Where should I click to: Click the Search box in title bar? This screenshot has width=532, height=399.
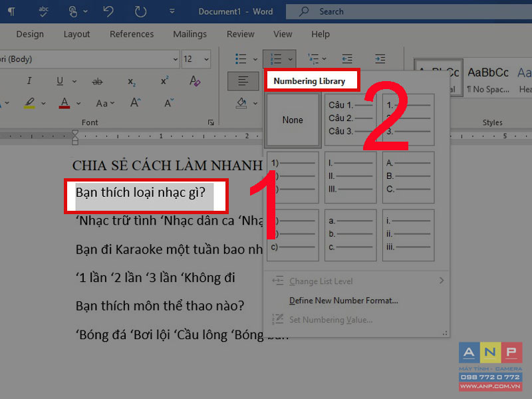click(x=409, y=11)
